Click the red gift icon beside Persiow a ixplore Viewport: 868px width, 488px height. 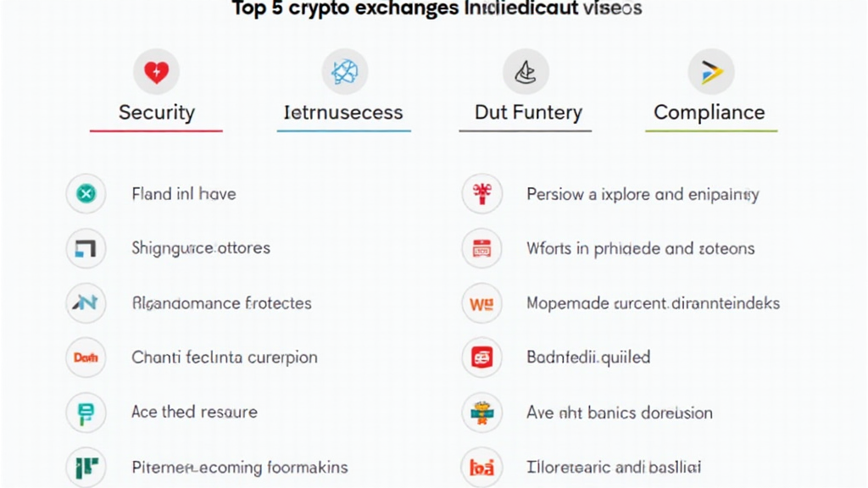(x=481, y=194)
